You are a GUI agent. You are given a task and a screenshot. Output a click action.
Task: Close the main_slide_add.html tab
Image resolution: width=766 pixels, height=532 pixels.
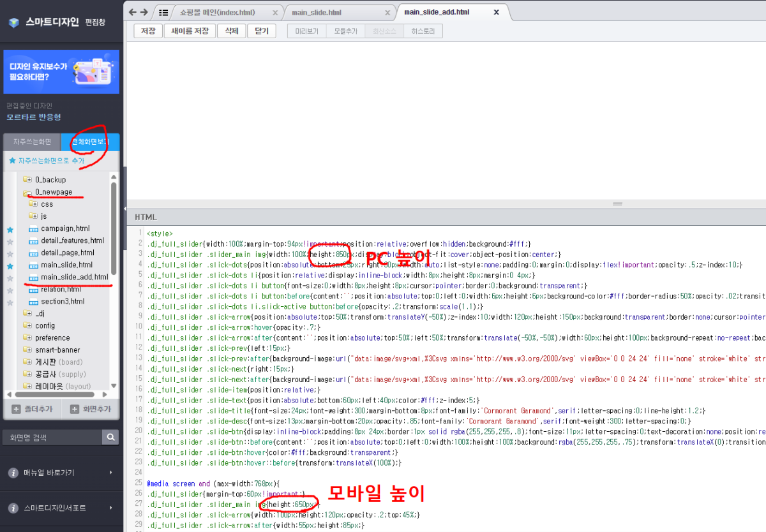click(497, 11)
